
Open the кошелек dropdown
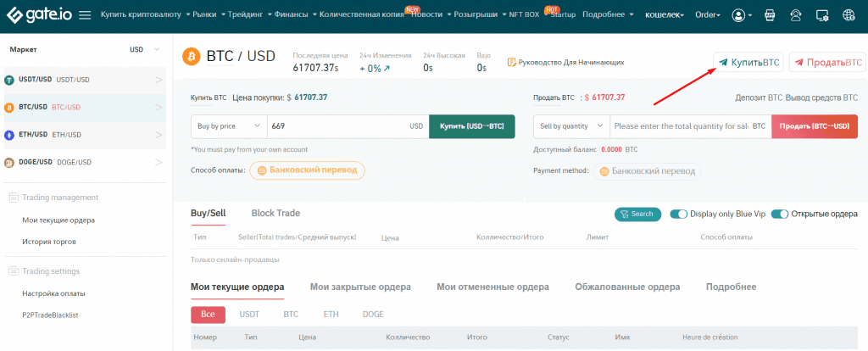click(x=665, y=15)
